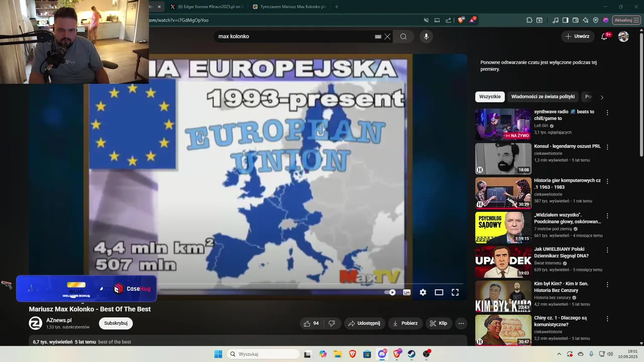Click the Utwórz create button

577,36
